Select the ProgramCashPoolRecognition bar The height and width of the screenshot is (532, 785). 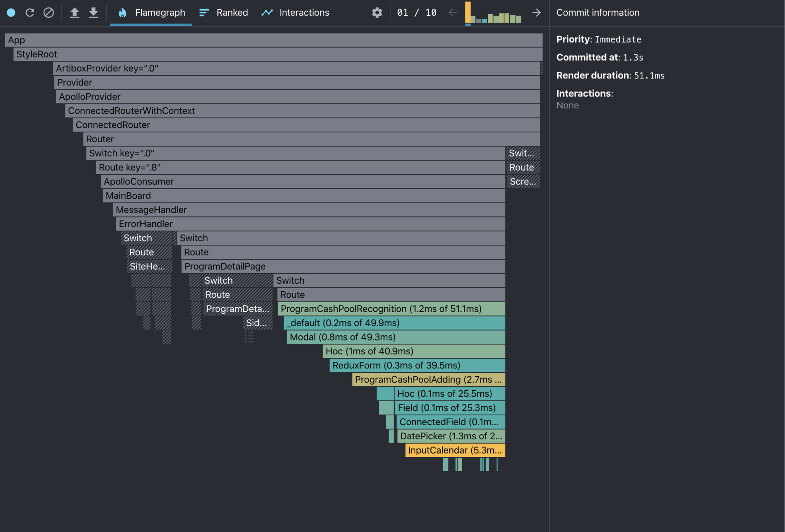coord(391,309)
